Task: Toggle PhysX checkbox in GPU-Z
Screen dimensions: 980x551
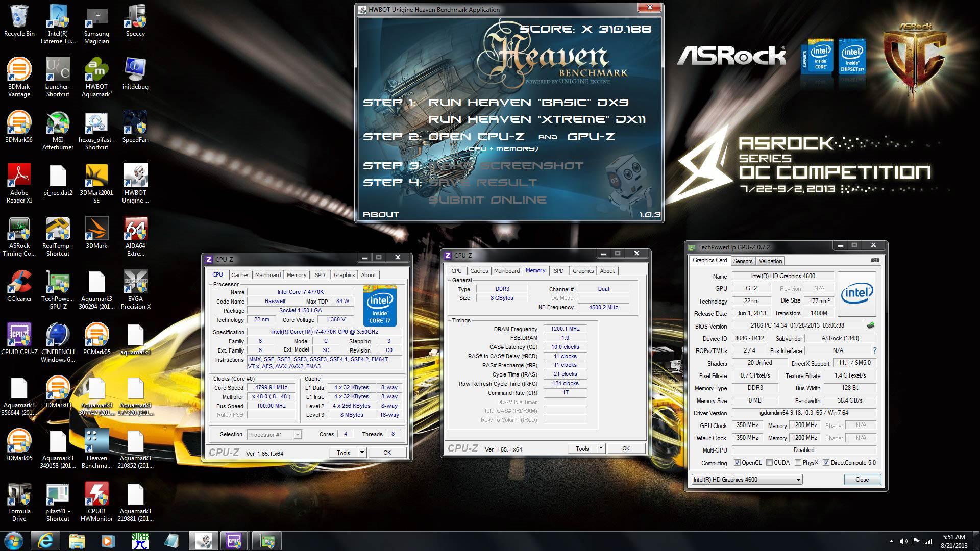Action: 797,463
